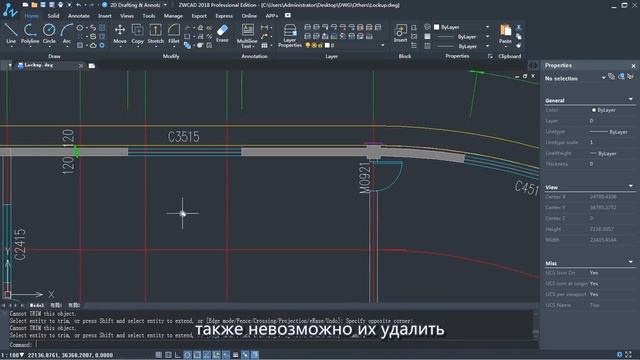Click the table icon in Annotation

264,45
